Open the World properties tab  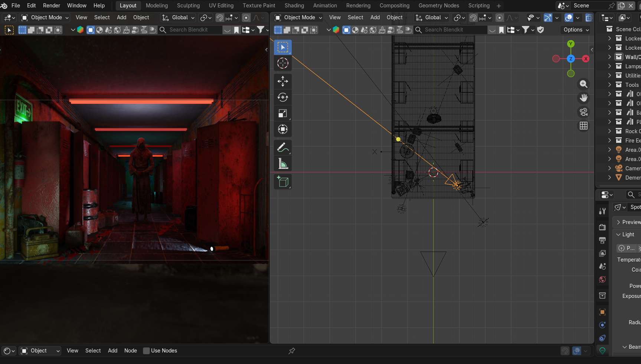(602, 279)
